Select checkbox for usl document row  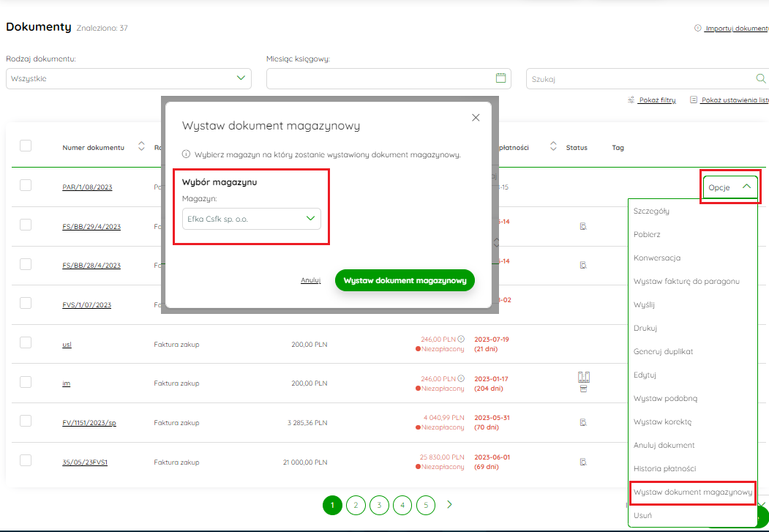(26, 342)
